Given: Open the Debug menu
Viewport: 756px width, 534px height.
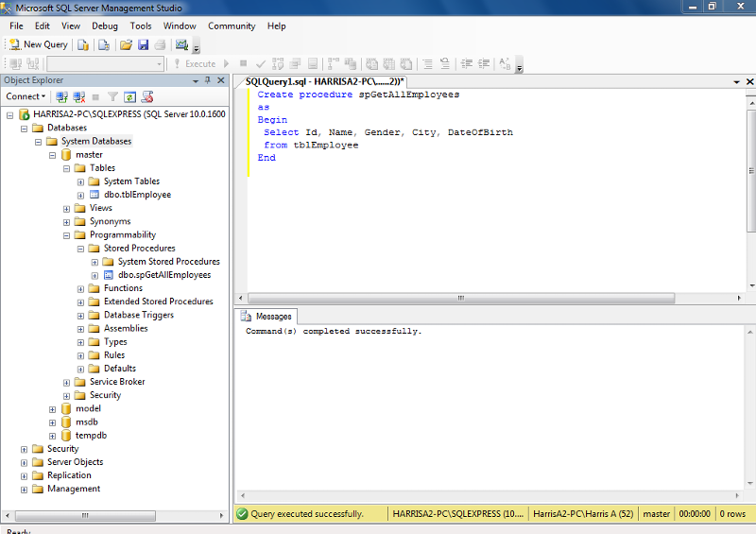Looking at the screenshot, I should pos(105,26).
